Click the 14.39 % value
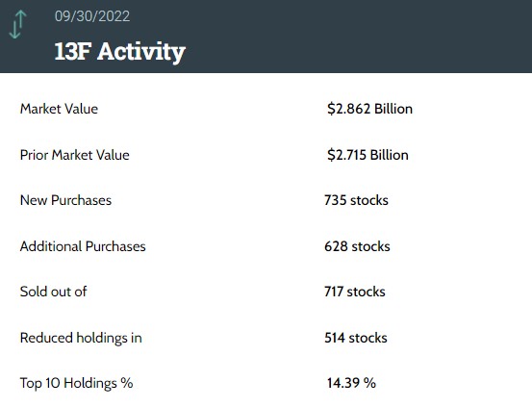The width and height of the screenshot is (532, 407). (x=351, y=383)
